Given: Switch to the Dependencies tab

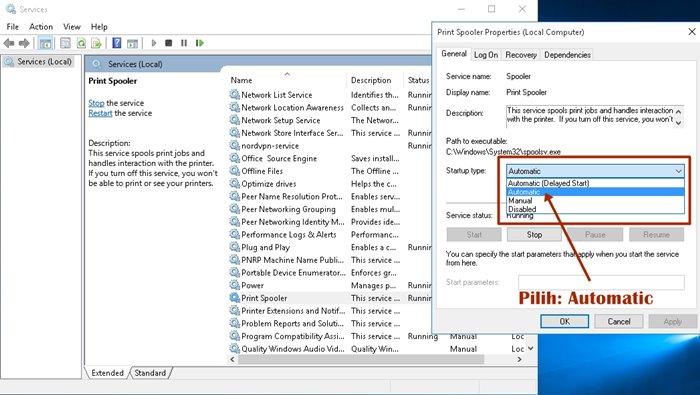Looking at the screenshot, I should coord(567,55).
